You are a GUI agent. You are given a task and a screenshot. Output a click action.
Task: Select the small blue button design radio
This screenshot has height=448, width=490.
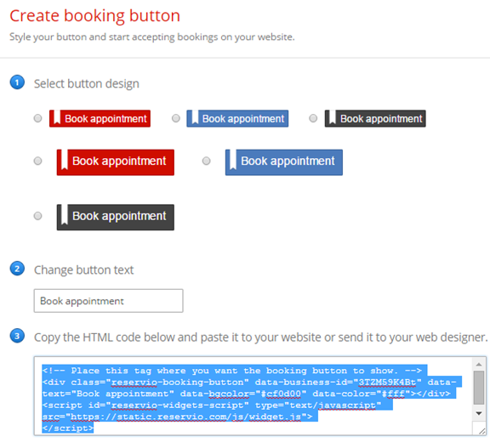(x=176, y=118)
